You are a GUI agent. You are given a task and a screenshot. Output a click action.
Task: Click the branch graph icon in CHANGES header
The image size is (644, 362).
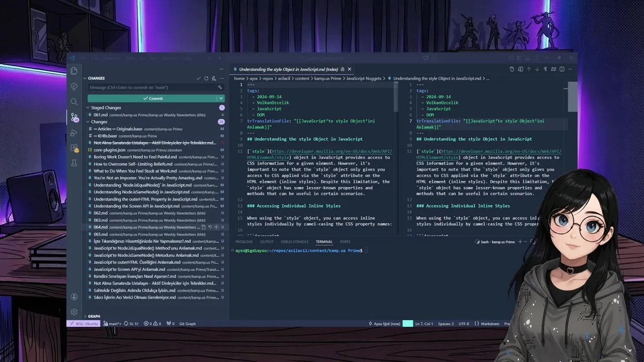pos(214,78)
